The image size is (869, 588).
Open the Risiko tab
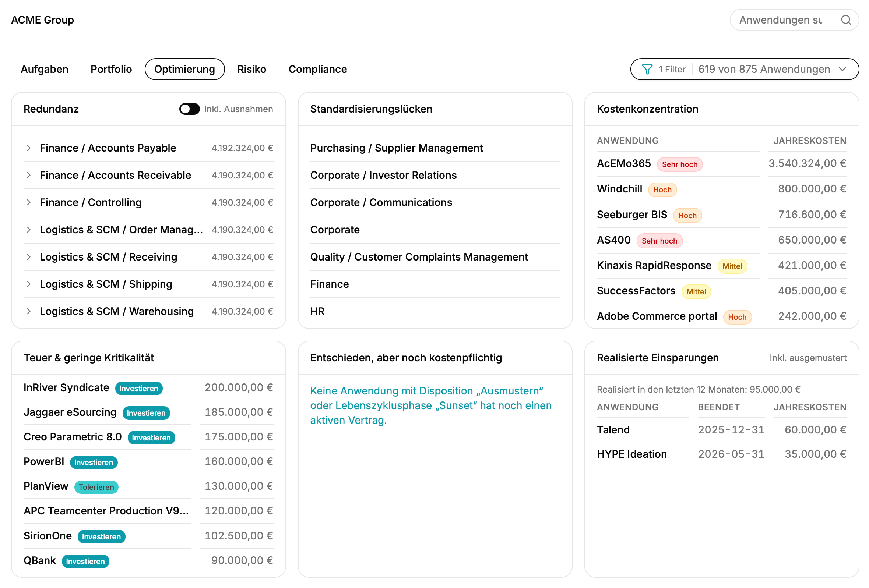pyautogui.click(x=251, y=69)
